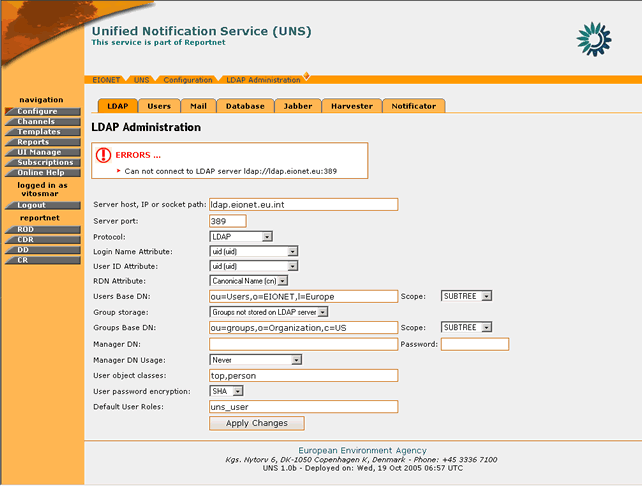Open the RDN Attribute dropdown
The image size is (642, 486).
coord(249,281)
